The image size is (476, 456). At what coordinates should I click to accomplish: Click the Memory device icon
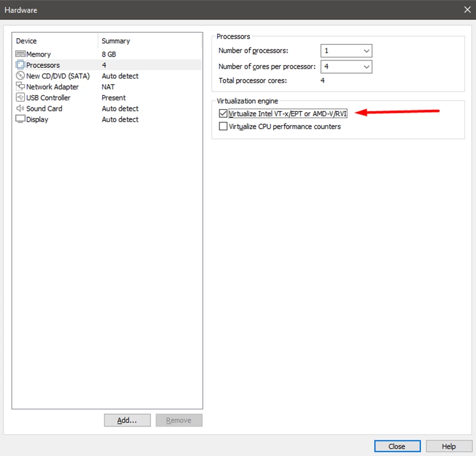[21, 54]
